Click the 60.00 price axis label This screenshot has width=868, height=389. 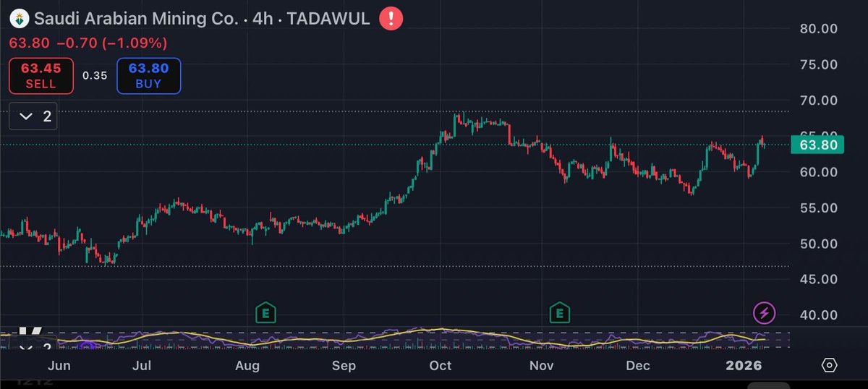point(817,172)
